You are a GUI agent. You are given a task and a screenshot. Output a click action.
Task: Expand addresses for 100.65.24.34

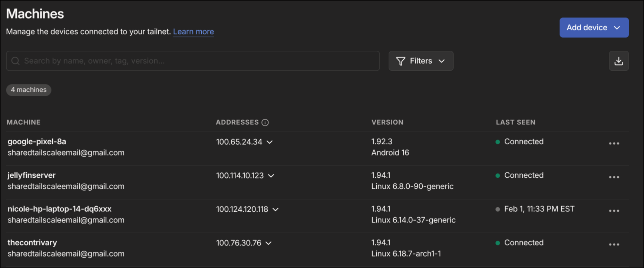[270, 142]
